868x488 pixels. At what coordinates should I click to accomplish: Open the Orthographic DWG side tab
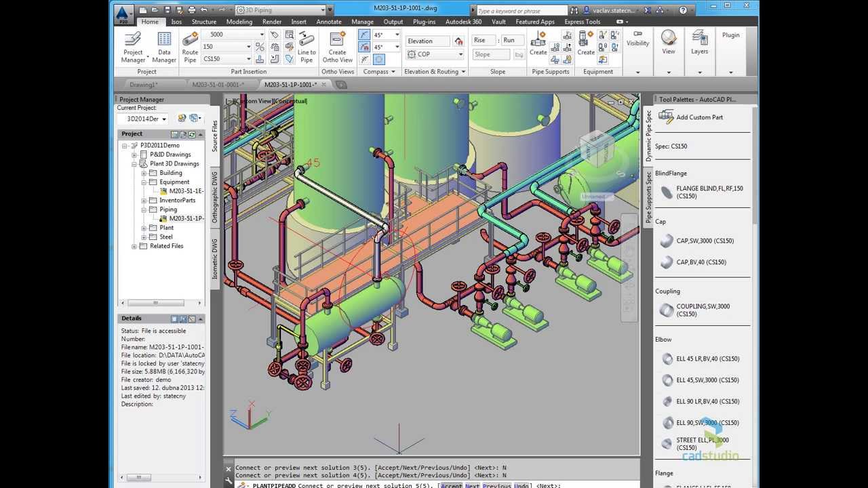point(215,197)
